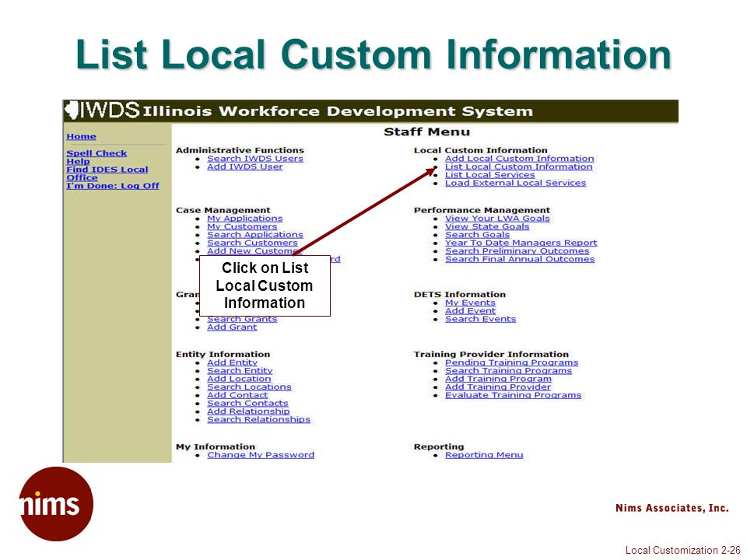Open Find IDES Local Office link
747x560 pixels.
(x=107, y=173)
